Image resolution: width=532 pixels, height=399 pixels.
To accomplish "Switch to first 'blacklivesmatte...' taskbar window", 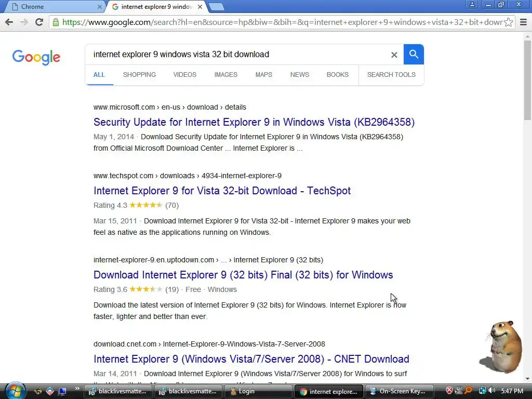I will (x=118, y=391).
